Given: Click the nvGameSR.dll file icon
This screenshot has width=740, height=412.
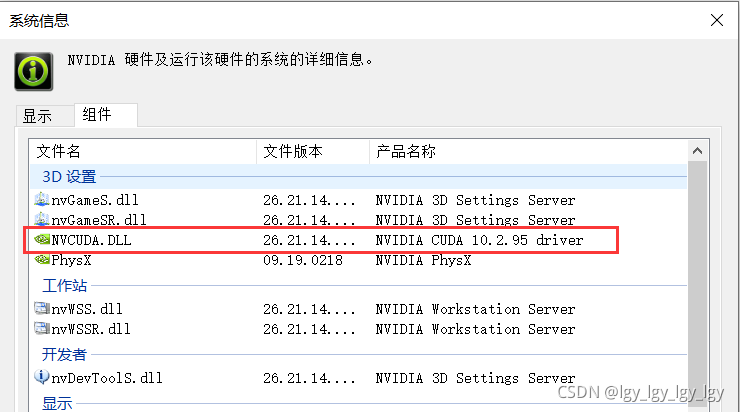Looking at the screenshot, I should pyautogui.click(x=42, y=219).
